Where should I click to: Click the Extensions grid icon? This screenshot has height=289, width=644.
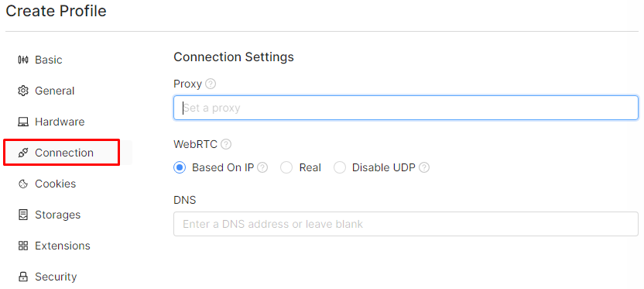click(23, 246)
